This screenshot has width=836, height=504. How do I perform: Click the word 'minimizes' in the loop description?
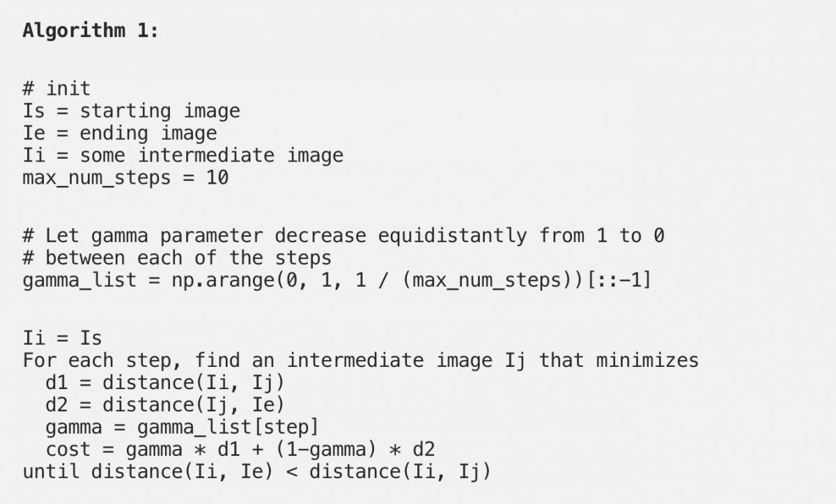click(647, 360)
